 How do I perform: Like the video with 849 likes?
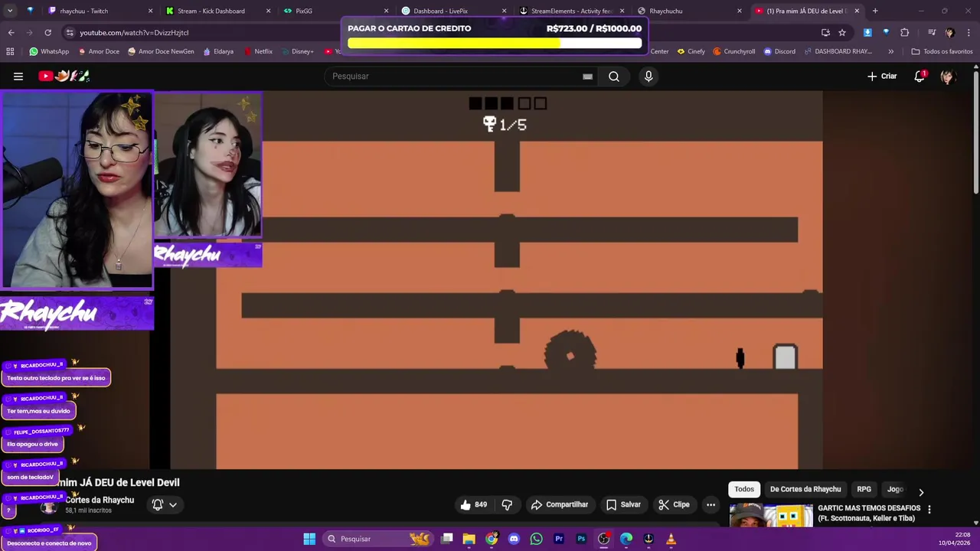(473, 504)
